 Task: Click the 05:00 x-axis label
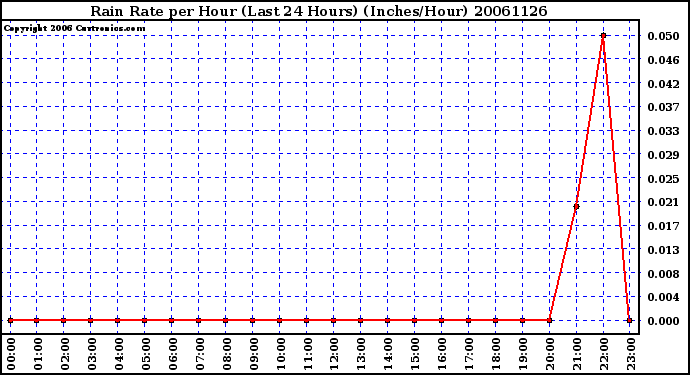[x=146, y=354]
